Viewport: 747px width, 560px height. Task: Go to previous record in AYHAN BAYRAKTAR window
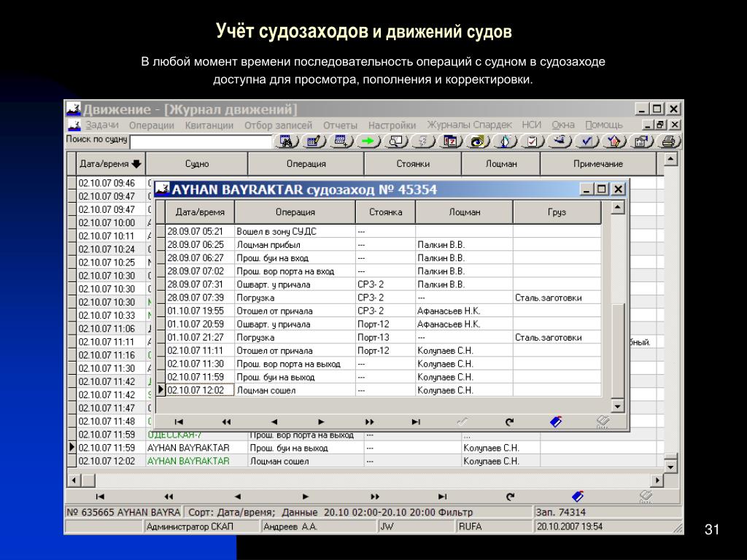(274, 421)
